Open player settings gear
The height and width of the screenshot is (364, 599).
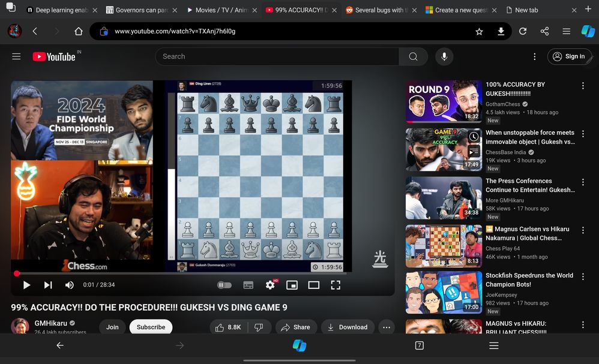coord(271,285)
